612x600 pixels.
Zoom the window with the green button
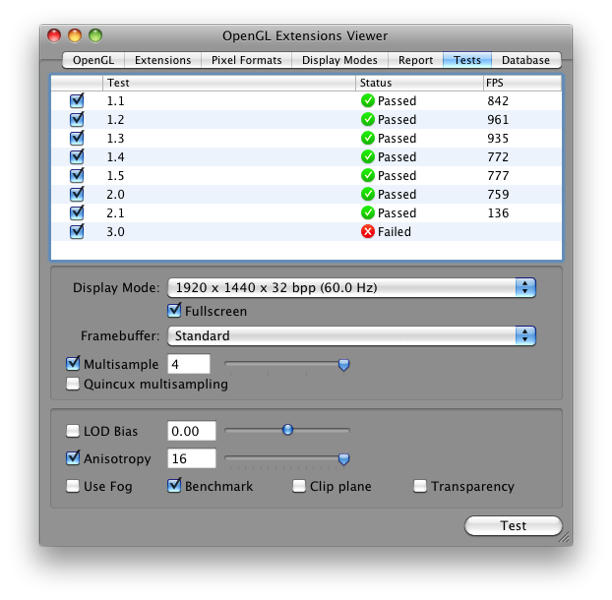pyautogui.click(x=95, y=36)
